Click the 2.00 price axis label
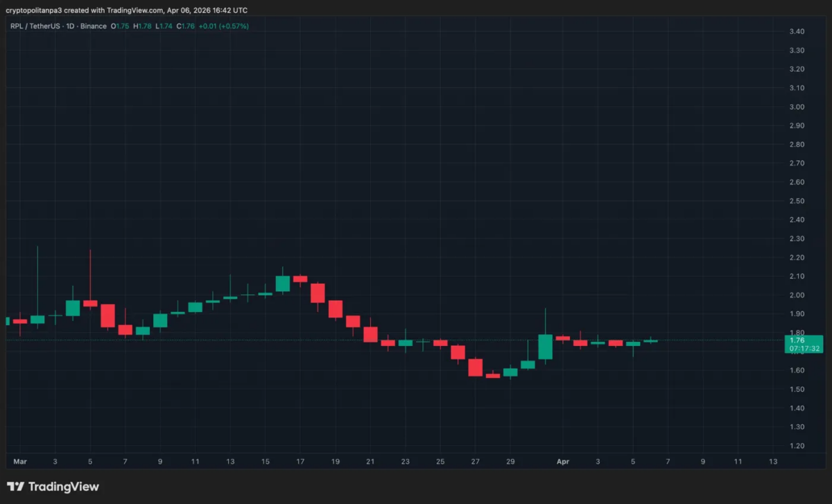 point(796,295)
